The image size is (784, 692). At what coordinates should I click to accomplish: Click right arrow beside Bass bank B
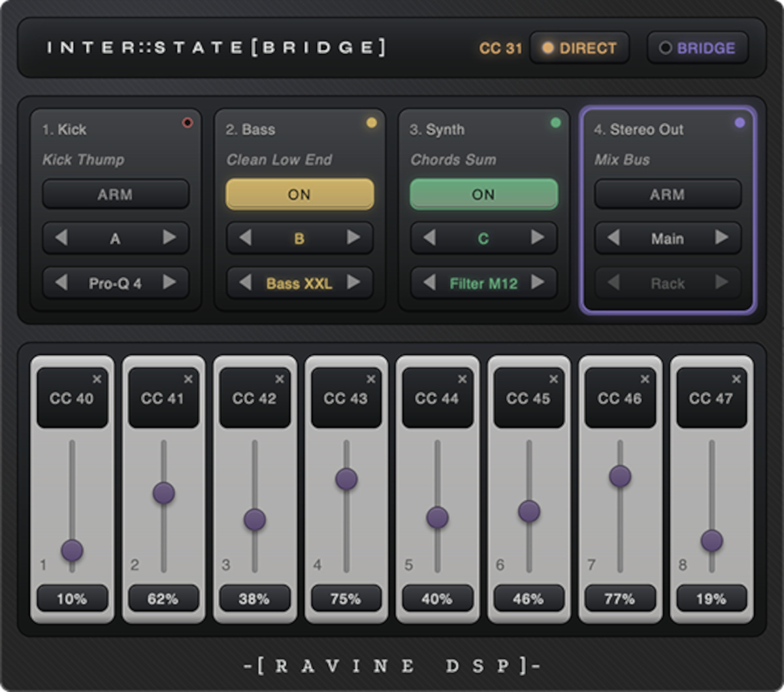click(354, 238)
